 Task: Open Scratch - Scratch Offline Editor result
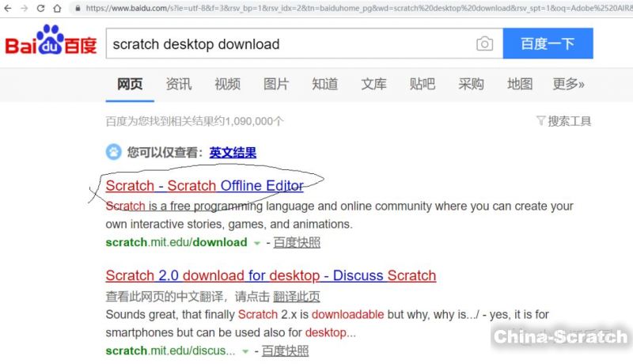pyautogui.click(x=204, y=186)
